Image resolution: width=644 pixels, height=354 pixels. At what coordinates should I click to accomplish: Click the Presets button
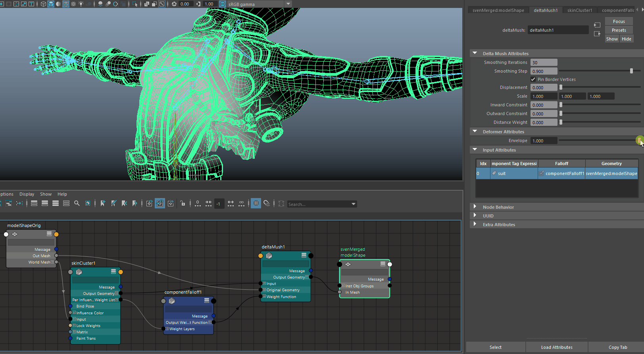click(619, 30)
